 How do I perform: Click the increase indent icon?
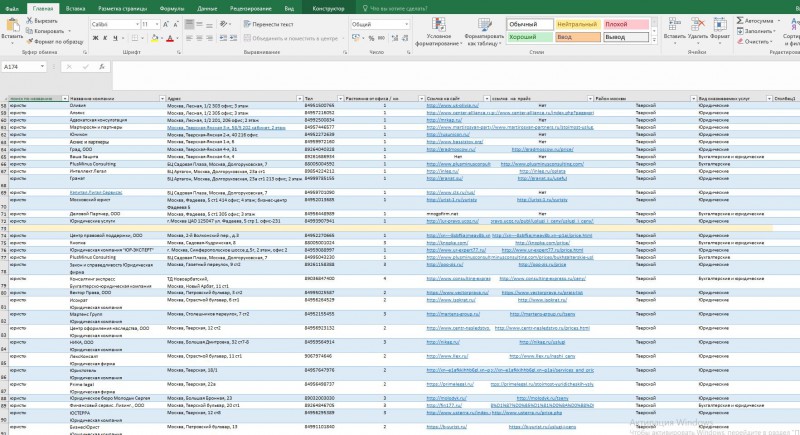point(234,38)
